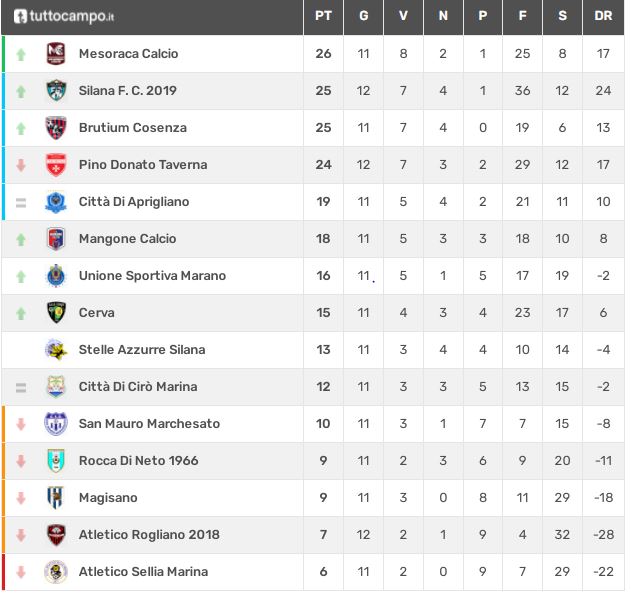Select the V wins column header

tap(403, 16)
